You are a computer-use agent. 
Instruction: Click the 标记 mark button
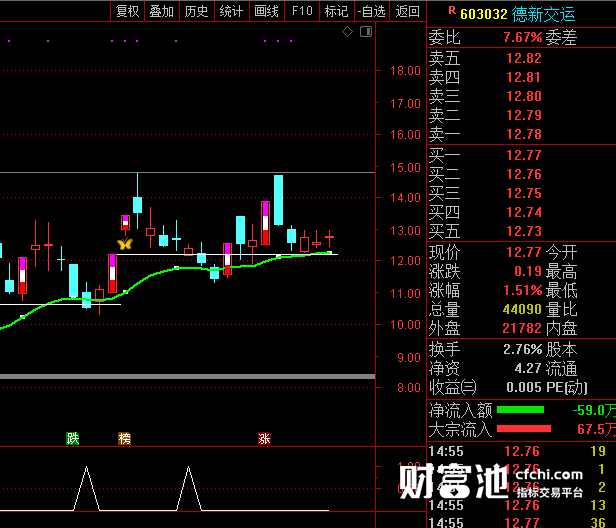[x=337, y=11]
